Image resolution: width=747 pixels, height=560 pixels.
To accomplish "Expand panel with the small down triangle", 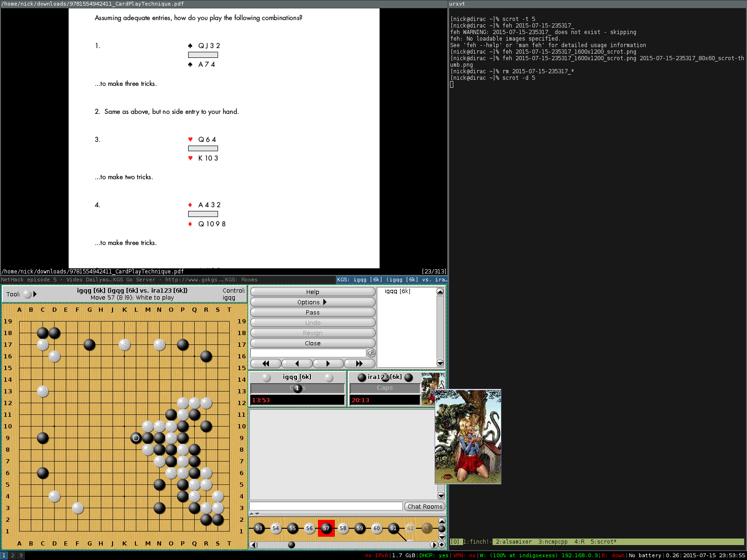I will [257, 513].
